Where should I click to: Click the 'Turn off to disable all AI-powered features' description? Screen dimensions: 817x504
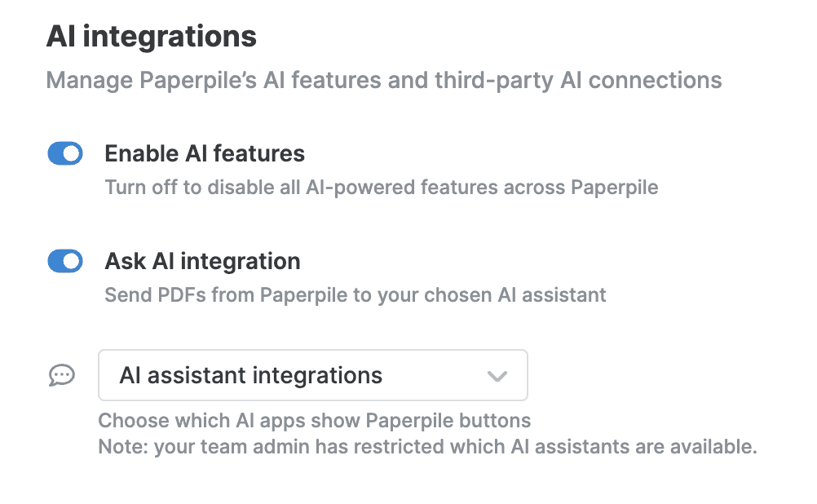[x=382, y=187]
